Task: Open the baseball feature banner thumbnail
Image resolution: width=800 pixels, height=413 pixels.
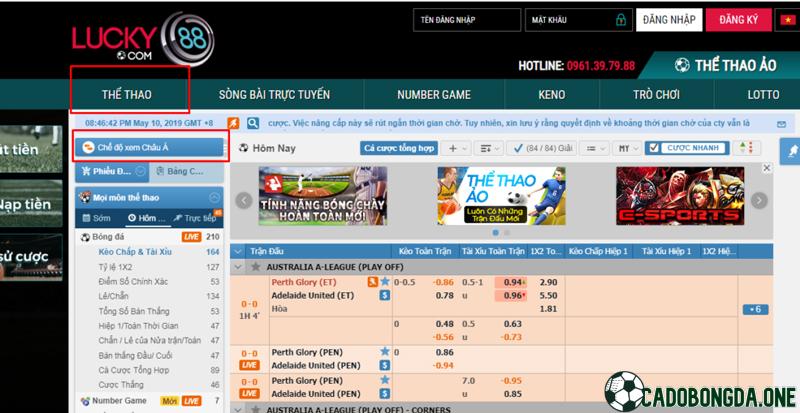Action: click(x=322, y=196)
